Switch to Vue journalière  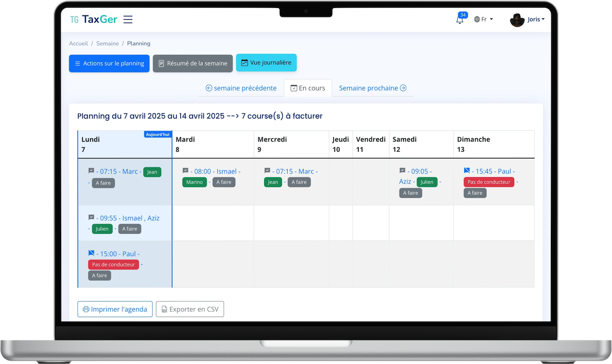coord(266,63)
